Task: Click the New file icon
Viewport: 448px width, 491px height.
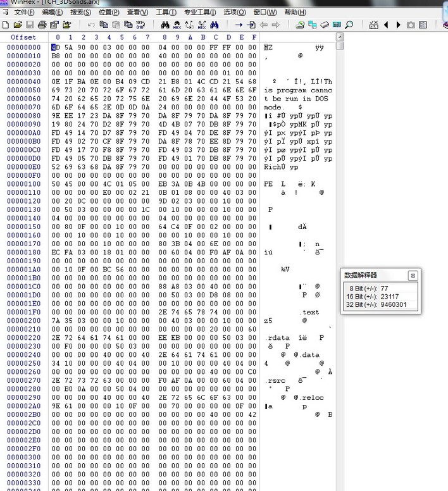Action: click(5, 25)
